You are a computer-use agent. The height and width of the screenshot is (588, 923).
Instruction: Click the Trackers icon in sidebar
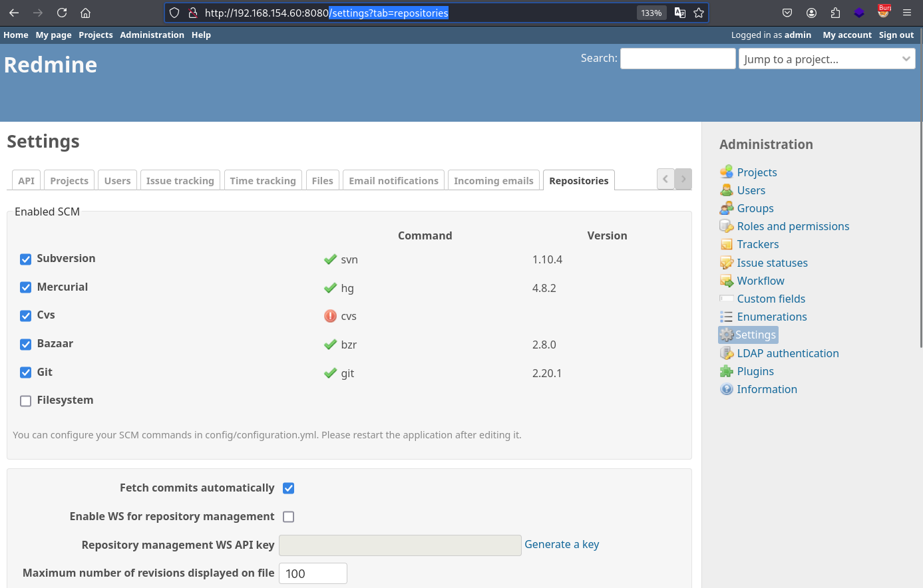pos(727,244)
